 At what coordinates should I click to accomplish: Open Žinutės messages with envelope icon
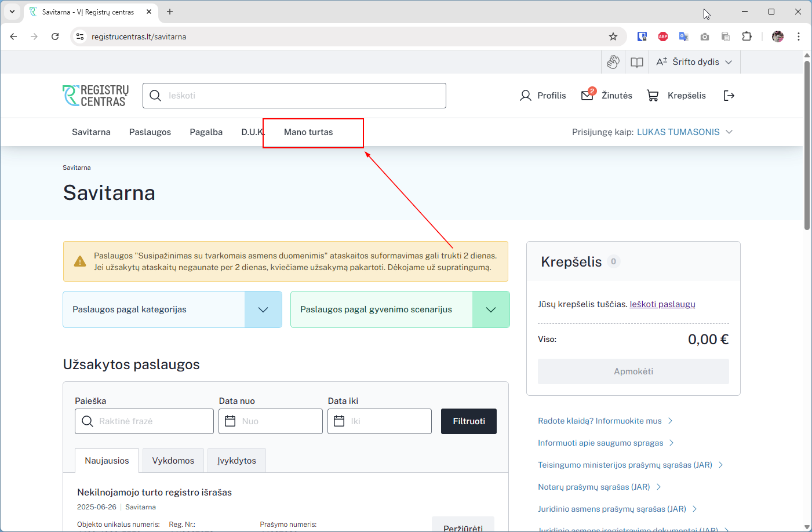click(x=607, y=95)
